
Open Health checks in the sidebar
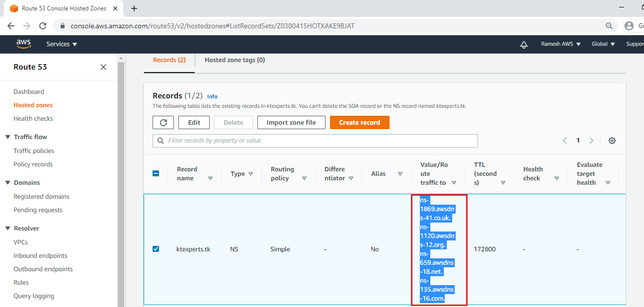pyautogui.click(x=33, y=119)
